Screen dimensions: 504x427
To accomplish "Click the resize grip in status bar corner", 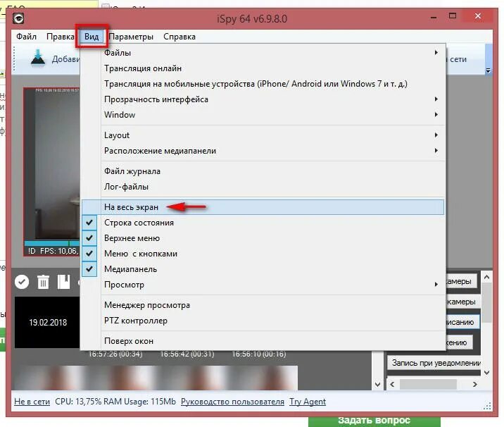I will (487, 405).
